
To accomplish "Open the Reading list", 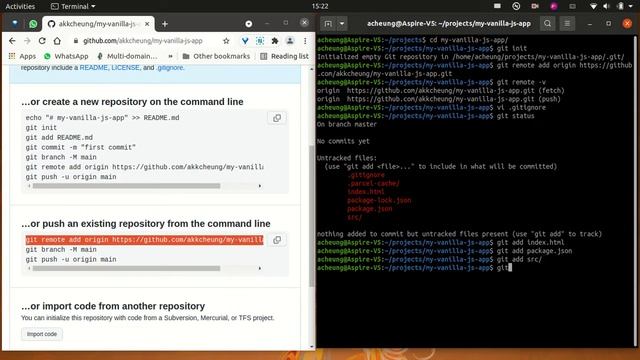I will [x=284, y=56].
